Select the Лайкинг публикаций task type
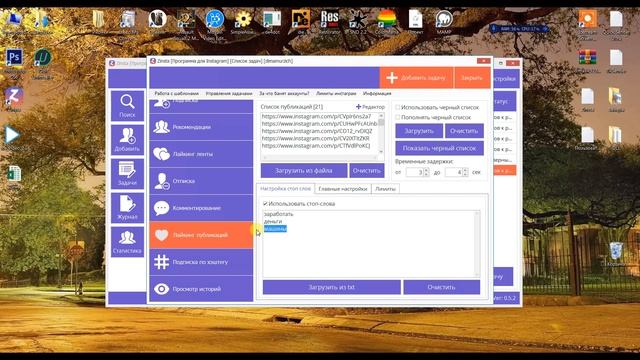Image resolution: width=640 pixels, height=360 pixels. [x=201, y=235]
